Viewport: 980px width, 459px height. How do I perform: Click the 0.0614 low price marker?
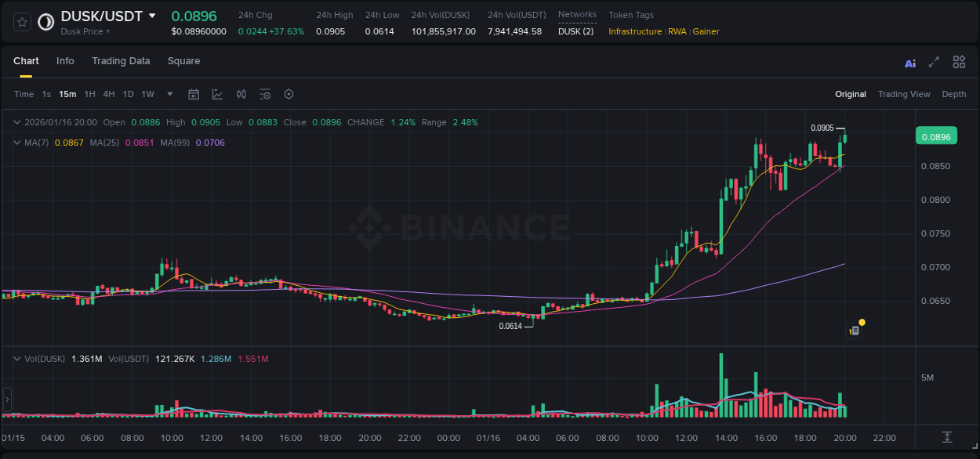pos(512,325)
